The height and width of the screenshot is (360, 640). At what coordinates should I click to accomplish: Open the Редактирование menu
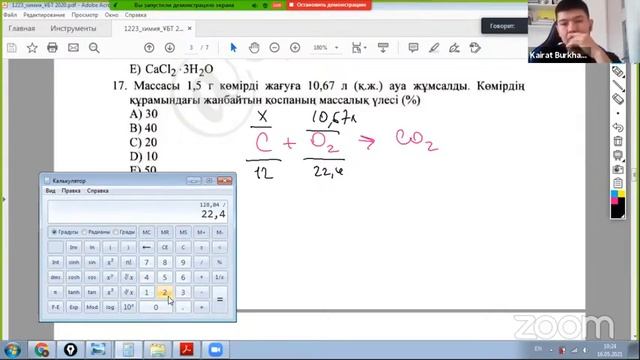[x=44, y=15]
